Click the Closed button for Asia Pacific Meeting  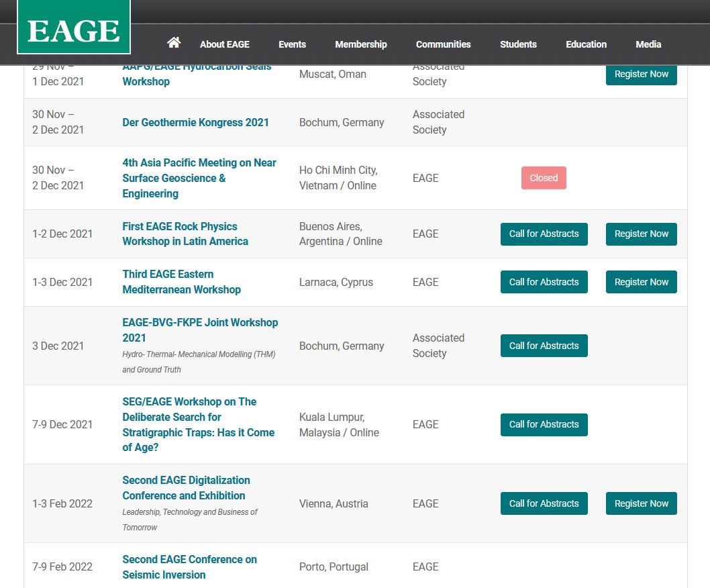(544, 178)
